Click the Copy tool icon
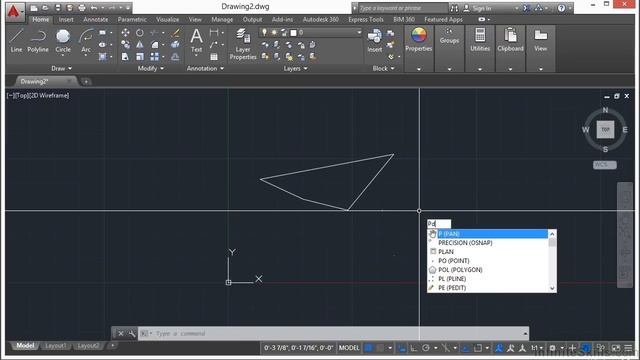 (x=125, y=44)
